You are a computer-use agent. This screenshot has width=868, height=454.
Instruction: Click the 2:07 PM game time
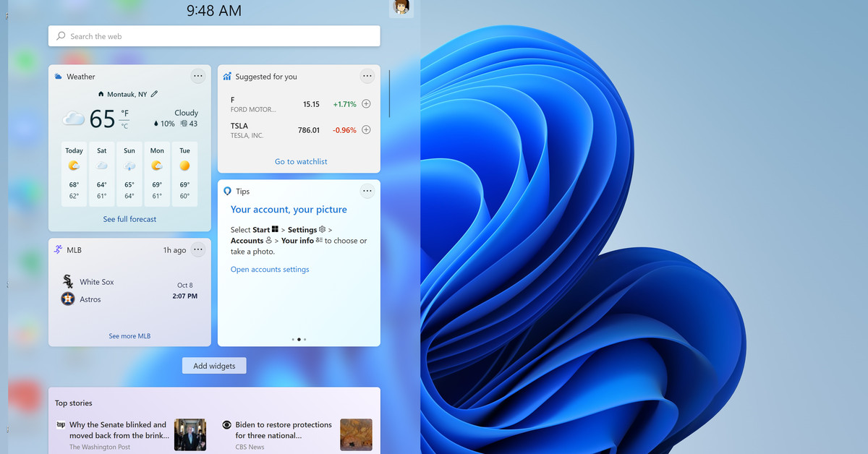pos(185,296)
